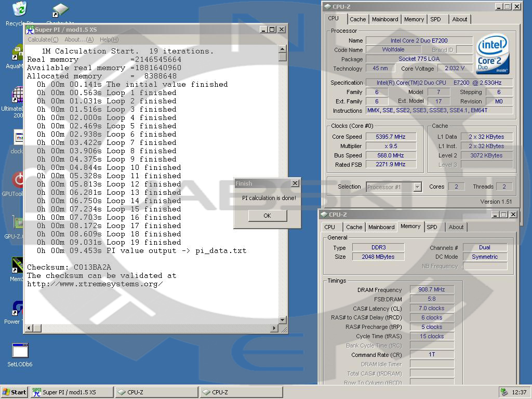The image size is (532, 399).
Task: Click CAS# Latency value 7.0 clocks
Action: click(x=432, y=308)
